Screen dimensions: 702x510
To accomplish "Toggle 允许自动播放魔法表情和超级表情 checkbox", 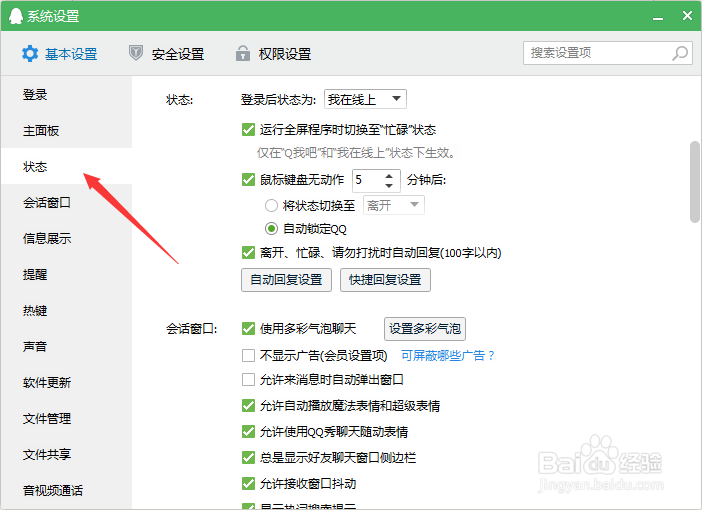I will coord(248,406).
